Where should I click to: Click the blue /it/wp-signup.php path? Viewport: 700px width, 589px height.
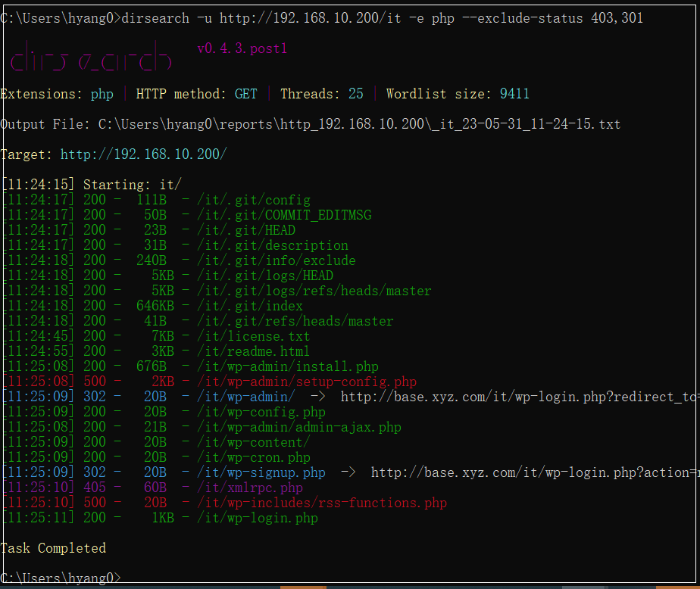pyautogui.click(x=261, y=472)
